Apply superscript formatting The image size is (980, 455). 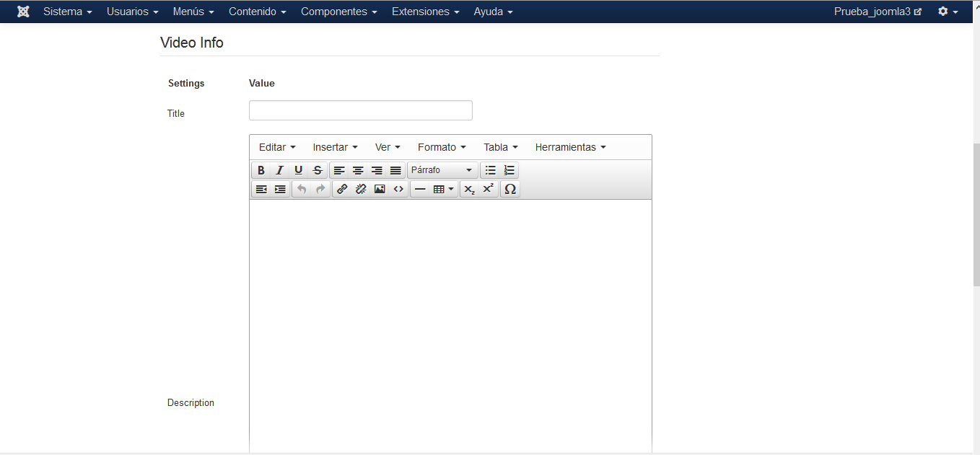(x=489, y=190)
